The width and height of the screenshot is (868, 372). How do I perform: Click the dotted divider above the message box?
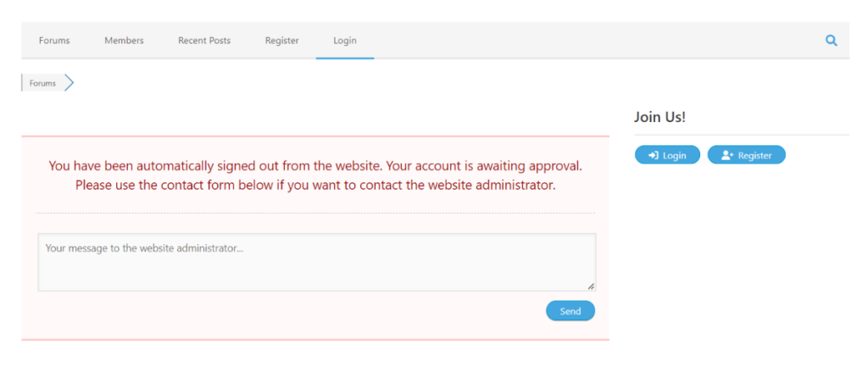tap(315, 213)
